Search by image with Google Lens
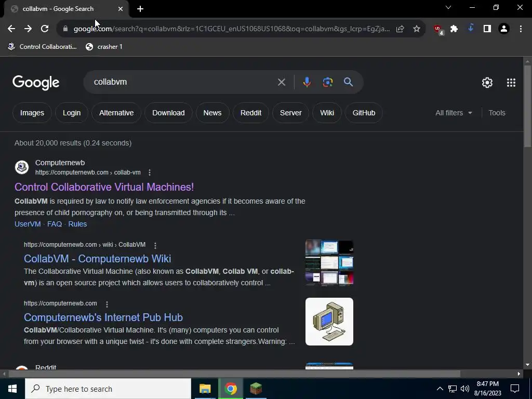The height and width of the screenshot is (399, 532). 327,82
